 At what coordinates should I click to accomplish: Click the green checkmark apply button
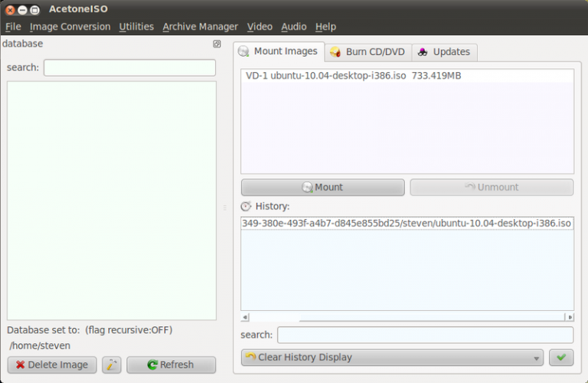tap(561, 357)
